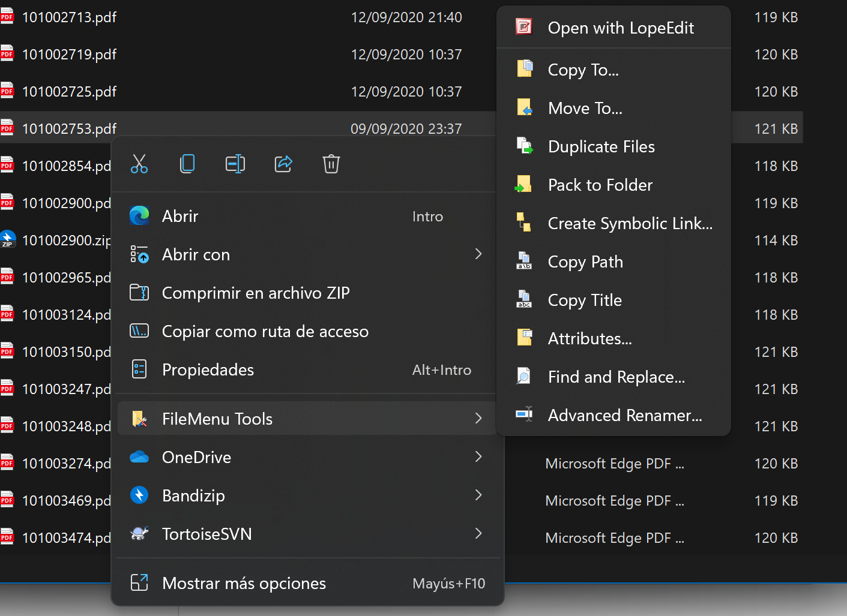Click PDF icon of 101002713.pdf
This screenshot has width=847, height=616.
click(x=7, y=16)
